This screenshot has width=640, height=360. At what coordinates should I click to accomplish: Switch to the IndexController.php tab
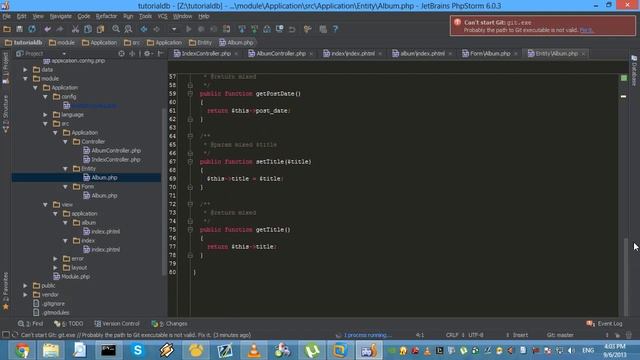coord(206,53)
